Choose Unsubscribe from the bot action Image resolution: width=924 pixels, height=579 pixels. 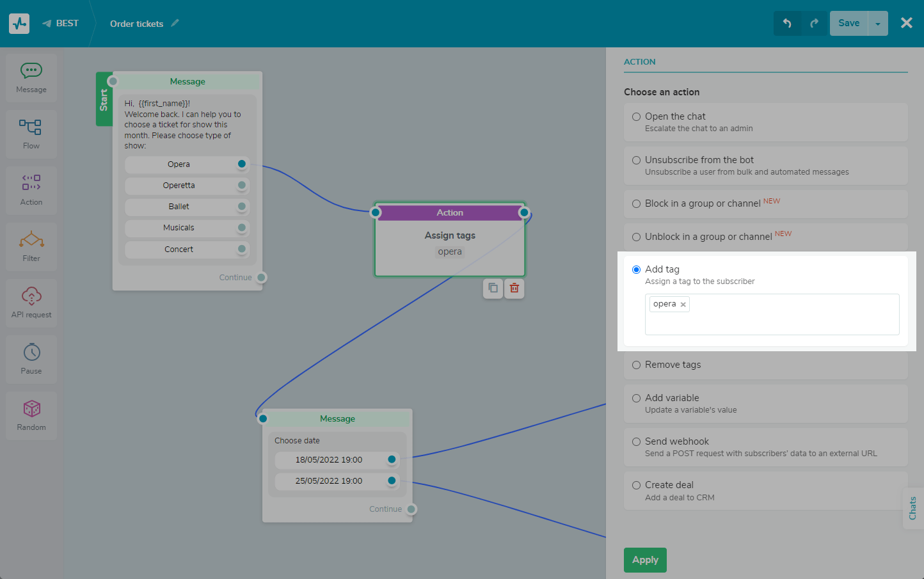point(636,161)
